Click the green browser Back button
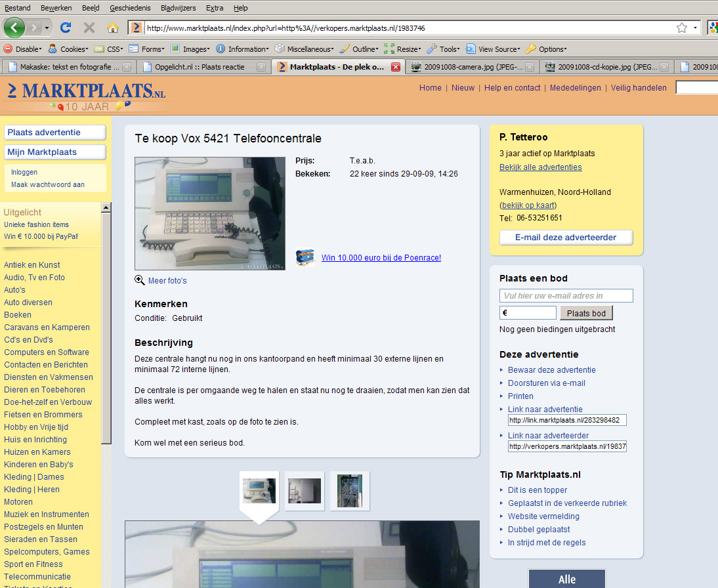The width and height of the screenshot is (718, 588). tap(15, 28)
